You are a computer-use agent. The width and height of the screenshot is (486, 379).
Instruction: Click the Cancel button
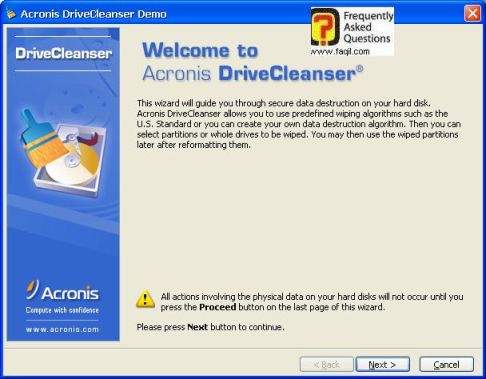[x=446, y=364]
